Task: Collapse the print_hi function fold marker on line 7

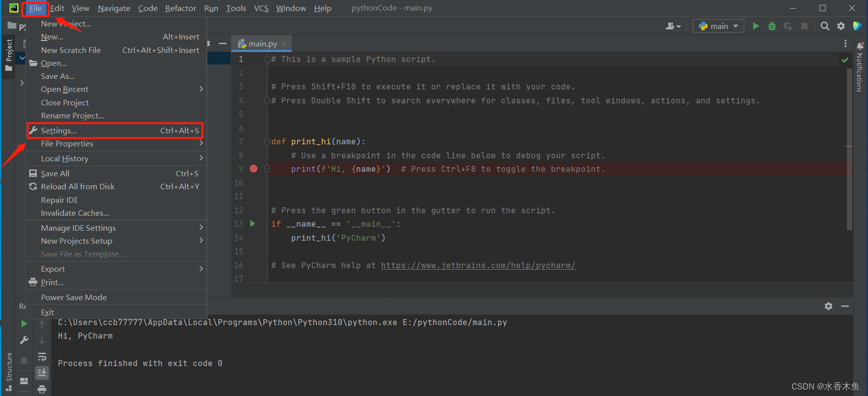Action: click(x=267, y=142)
